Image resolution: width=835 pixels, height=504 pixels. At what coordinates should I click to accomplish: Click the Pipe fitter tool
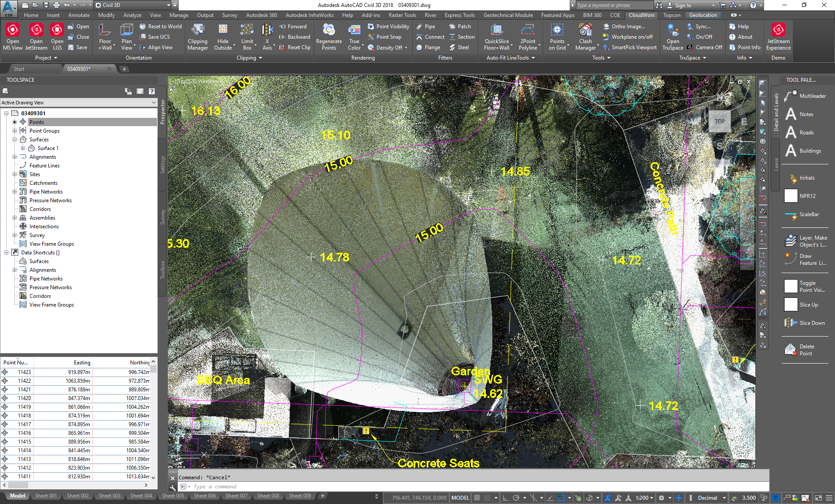point(425,27)
